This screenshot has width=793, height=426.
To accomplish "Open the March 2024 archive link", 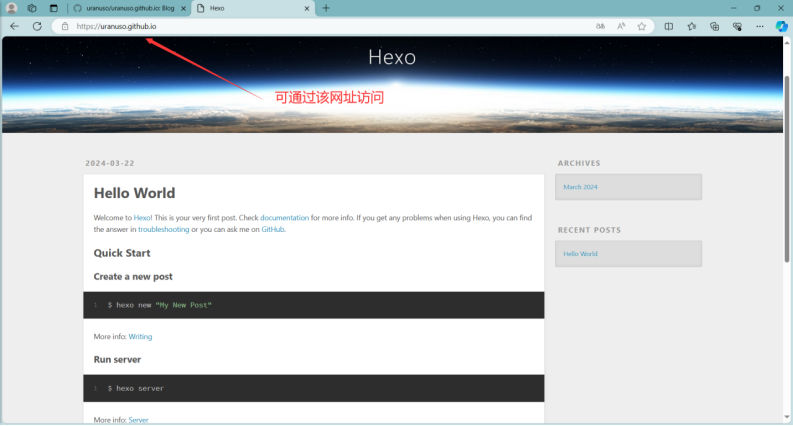I will click(x=580, y=187).
